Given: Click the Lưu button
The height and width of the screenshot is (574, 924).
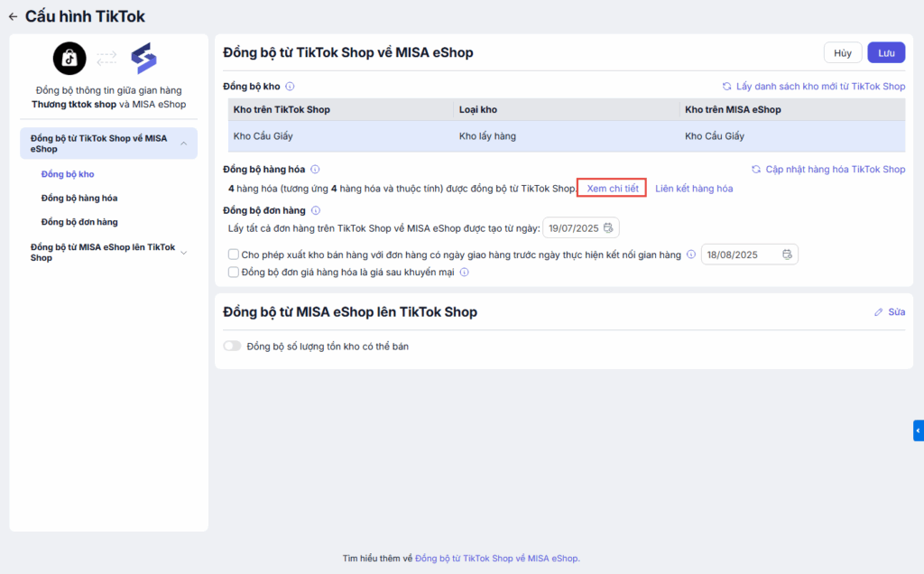Looking at the screenshot, I should tap(886, 53).
